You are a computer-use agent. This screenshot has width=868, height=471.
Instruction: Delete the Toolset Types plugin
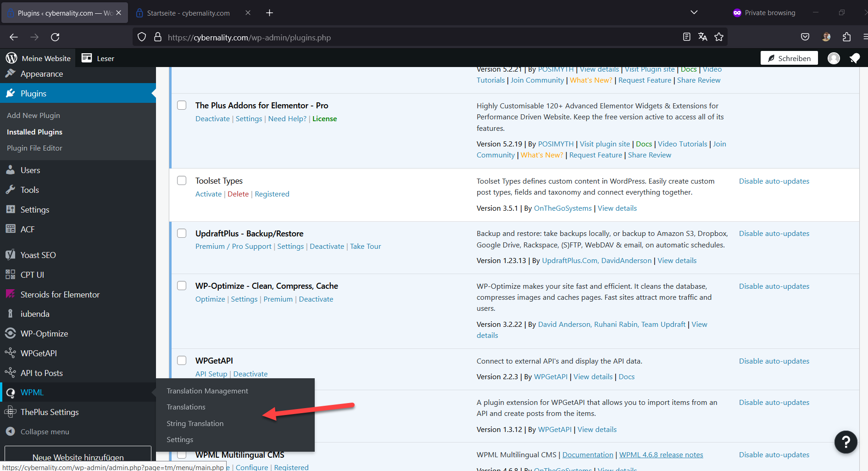point(238,194)
